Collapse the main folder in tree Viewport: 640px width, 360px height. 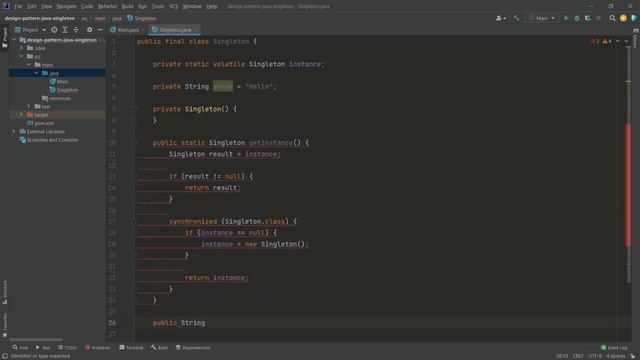click(x=29, y=65)
